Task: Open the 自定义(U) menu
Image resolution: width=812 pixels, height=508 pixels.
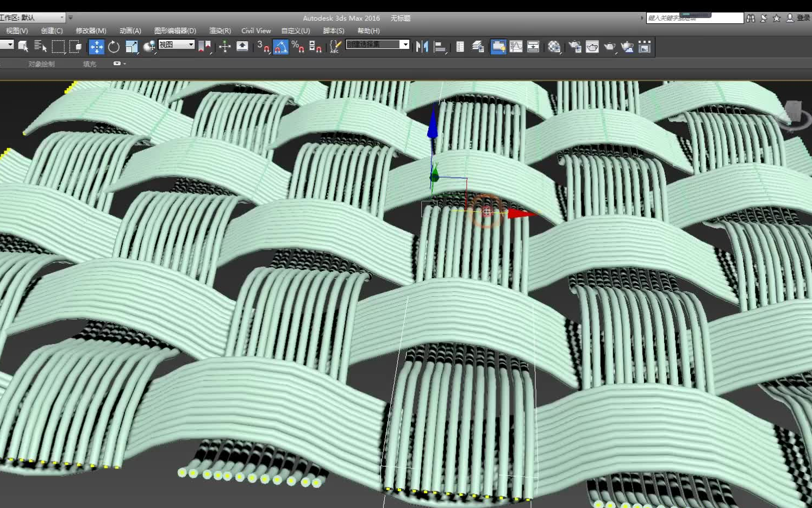Action: (295, 31)
